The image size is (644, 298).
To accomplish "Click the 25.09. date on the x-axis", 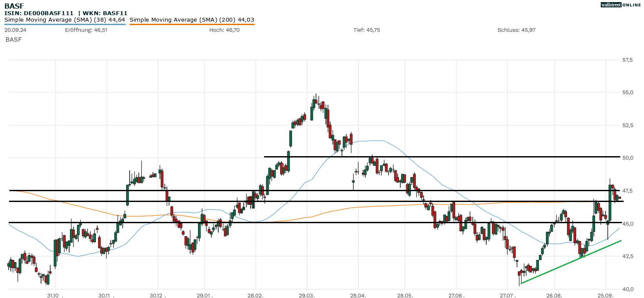I will (x=606, y=296).
